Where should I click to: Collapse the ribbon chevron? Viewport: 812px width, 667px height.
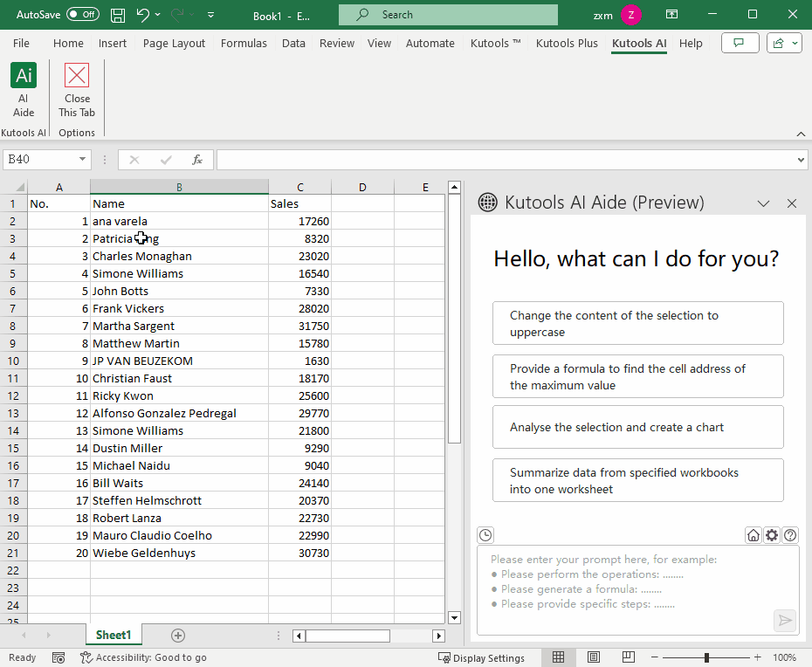click(801, 134)
